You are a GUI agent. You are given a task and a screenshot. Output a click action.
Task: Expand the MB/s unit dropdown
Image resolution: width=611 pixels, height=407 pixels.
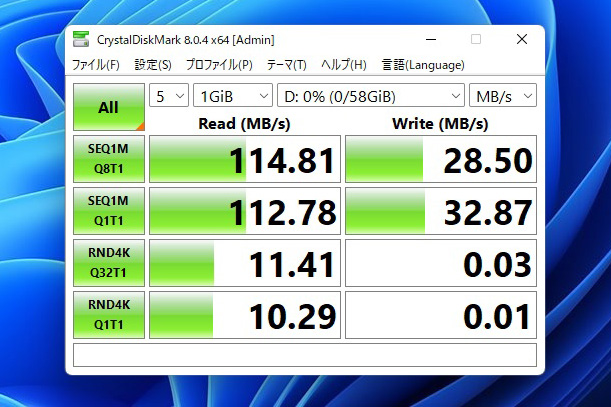pyautogui.click(x=503, y=95)
